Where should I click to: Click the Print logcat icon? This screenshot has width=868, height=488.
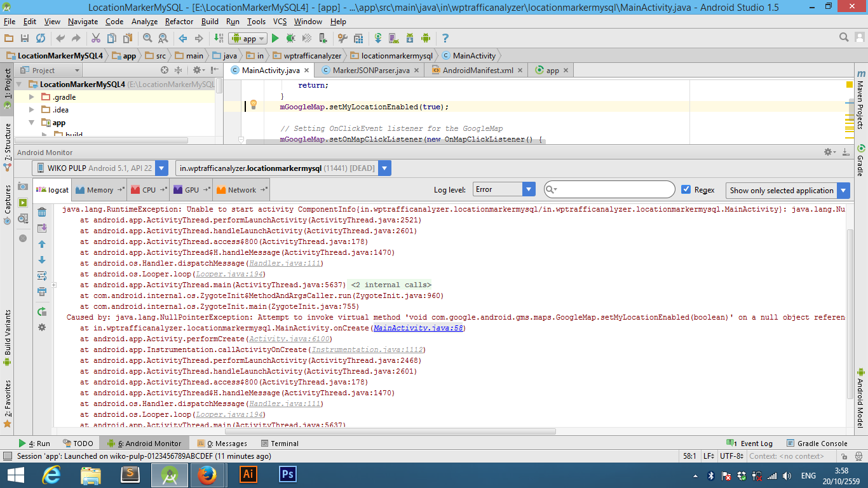[x=42, y=292]
